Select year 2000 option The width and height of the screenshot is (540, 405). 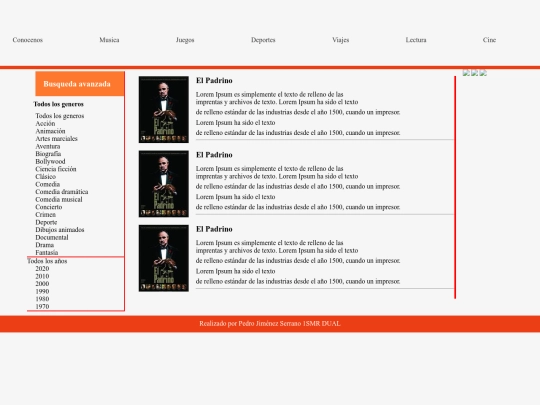(42, 284)
